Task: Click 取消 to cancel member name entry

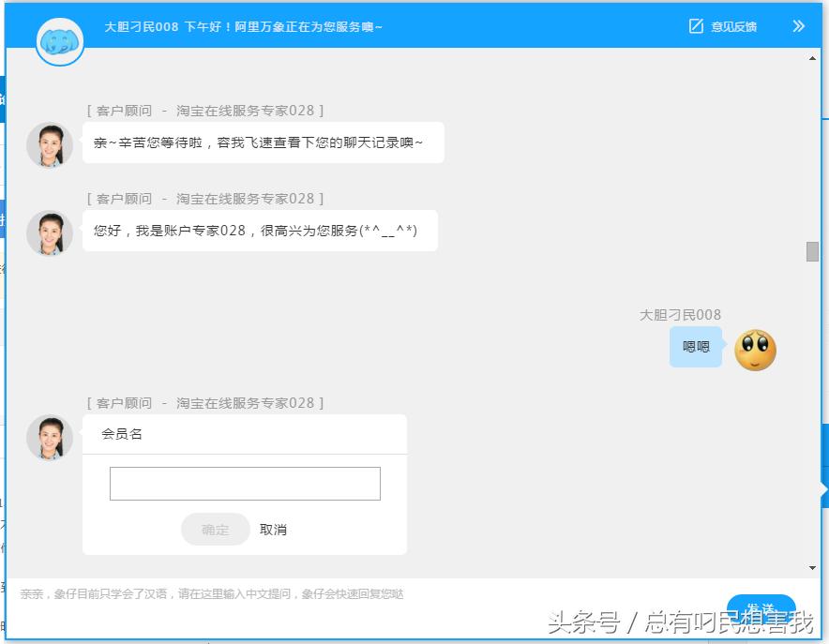Action: tap(273, 529)
